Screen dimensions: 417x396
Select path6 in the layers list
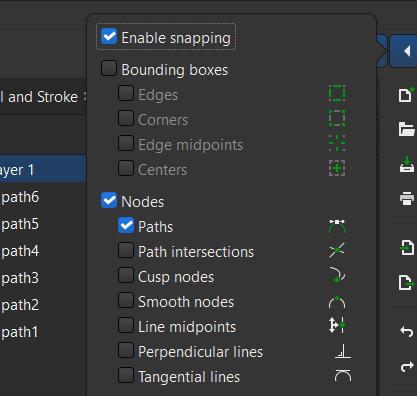20,197
